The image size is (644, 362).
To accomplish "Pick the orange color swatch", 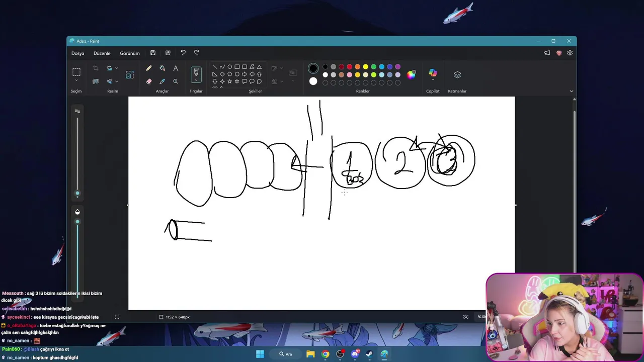I will [357, 67].
